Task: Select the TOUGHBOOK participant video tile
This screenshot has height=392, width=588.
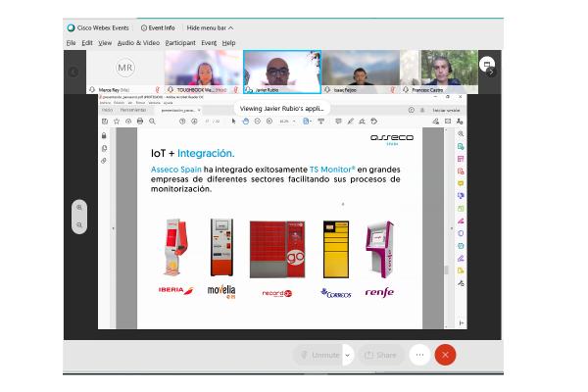Action: click(x=203, y=72)
